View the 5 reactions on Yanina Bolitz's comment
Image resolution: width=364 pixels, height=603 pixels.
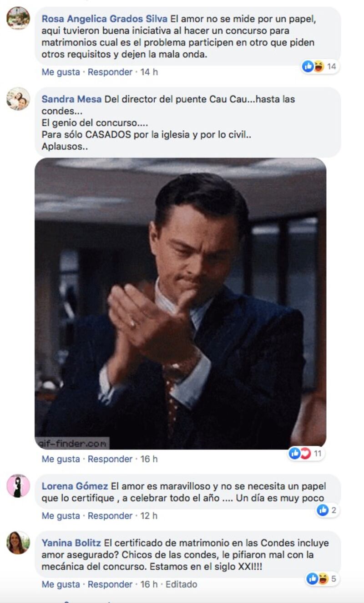(323, 579)
